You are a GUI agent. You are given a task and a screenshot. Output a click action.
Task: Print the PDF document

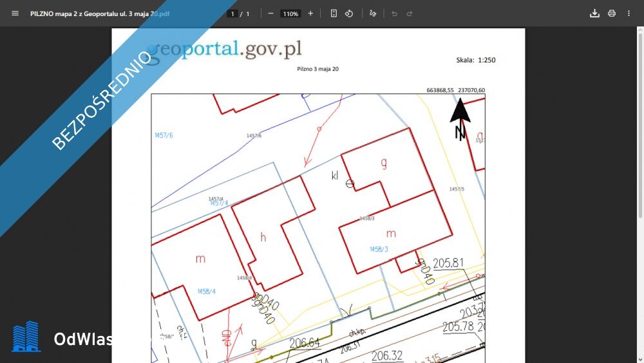pos(612,14)
